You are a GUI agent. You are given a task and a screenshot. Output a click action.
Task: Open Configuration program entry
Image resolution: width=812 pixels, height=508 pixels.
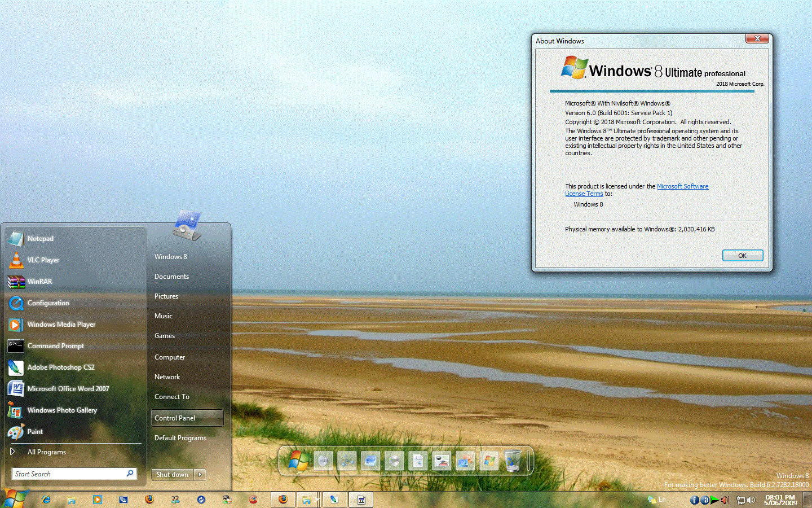click(75, 303)
